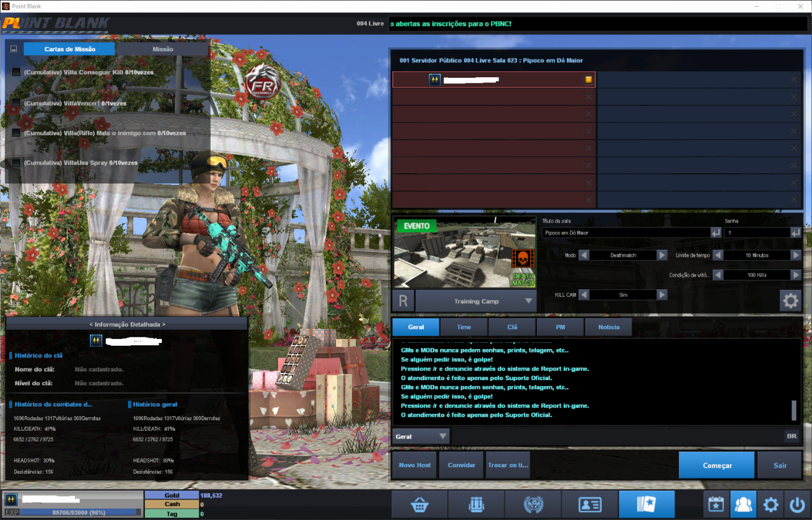Decrease the Condição de vitória kills
812x520 pixels.
pos(718,275)
